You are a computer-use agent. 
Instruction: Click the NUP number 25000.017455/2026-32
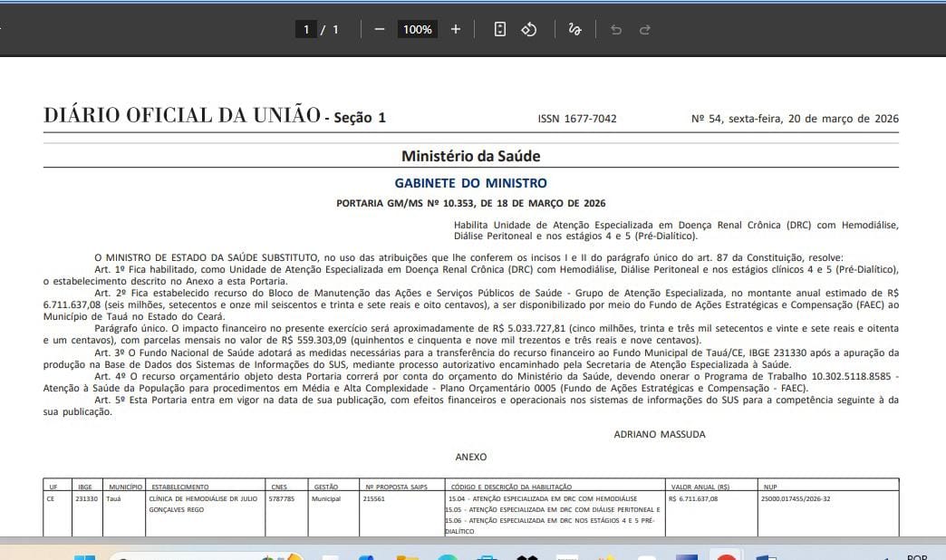tap(796, 498)
